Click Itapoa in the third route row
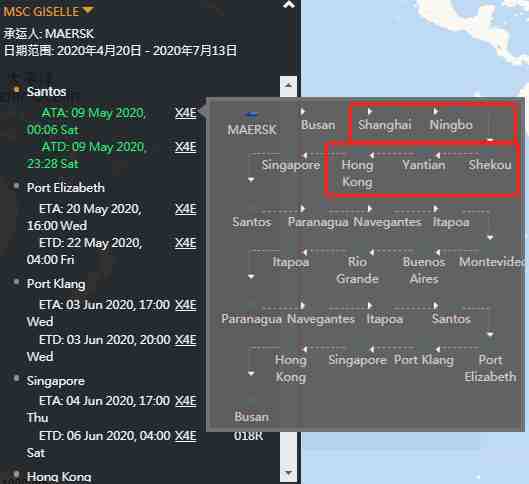Image resolution: width=529 pixels, height=484 pixels. click(451, 222)
